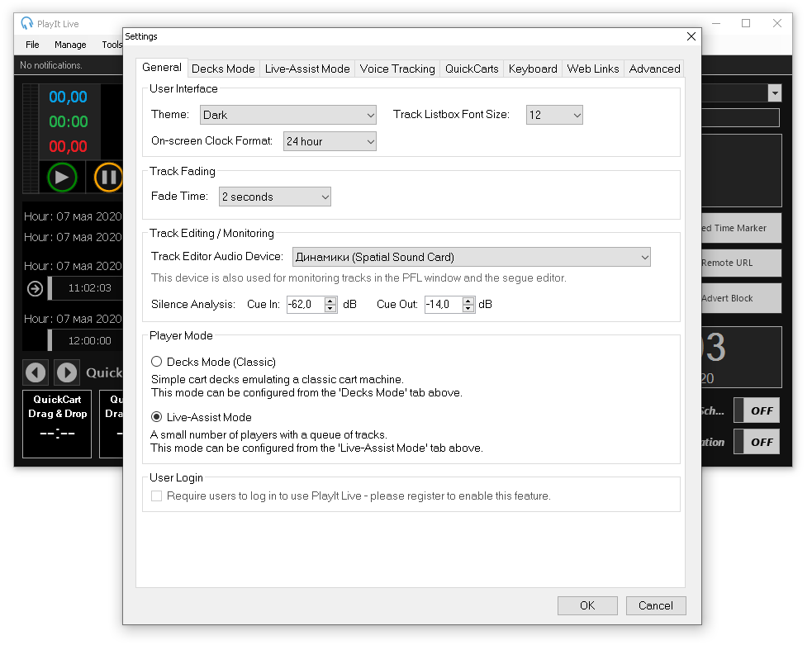Tick the Require users to log in checkbox

(156, 496)
